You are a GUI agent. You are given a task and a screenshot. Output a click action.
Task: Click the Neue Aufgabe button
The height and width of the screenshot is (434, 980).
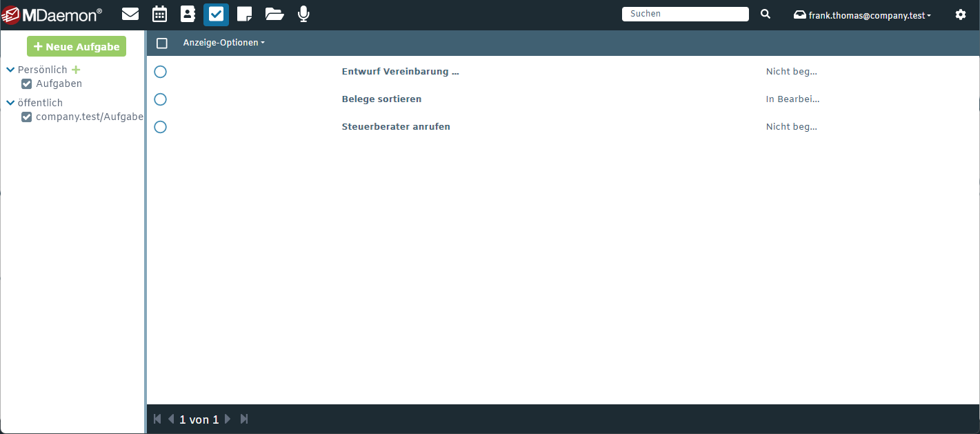click(77, 47)
